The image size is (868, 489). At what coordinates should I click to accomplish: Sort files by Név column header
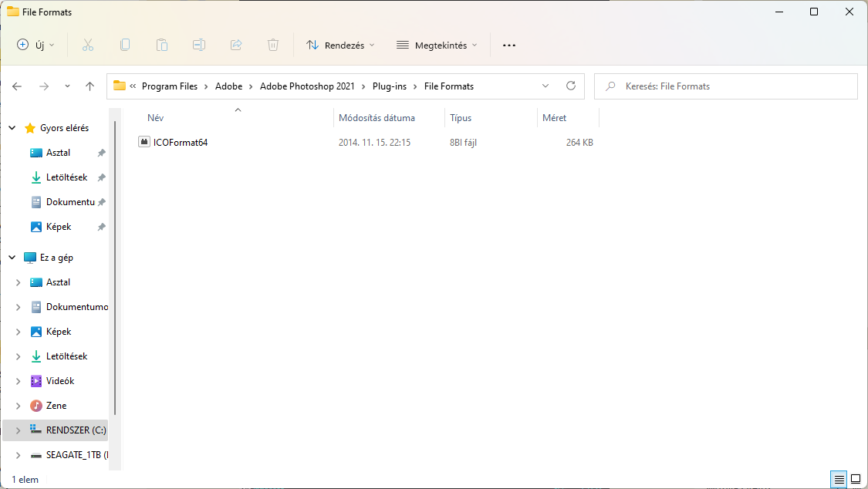point(156,118)
